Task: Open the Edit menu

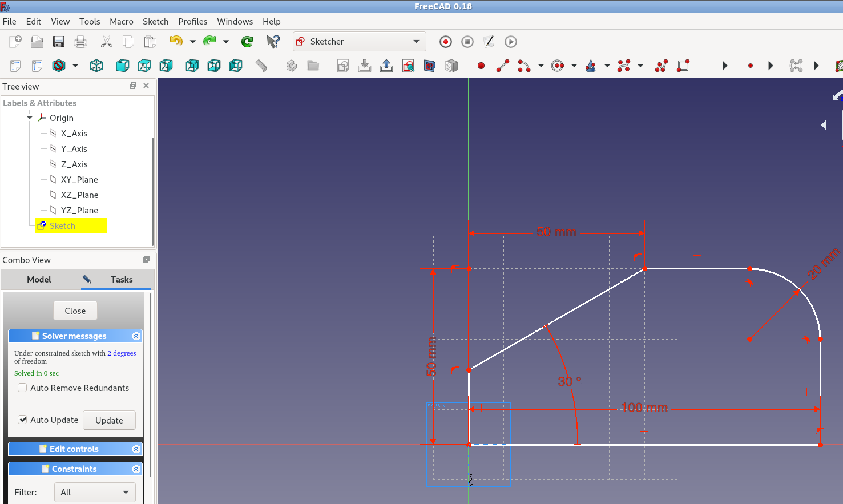Action: pyautogui.click(x=34, y=21)
